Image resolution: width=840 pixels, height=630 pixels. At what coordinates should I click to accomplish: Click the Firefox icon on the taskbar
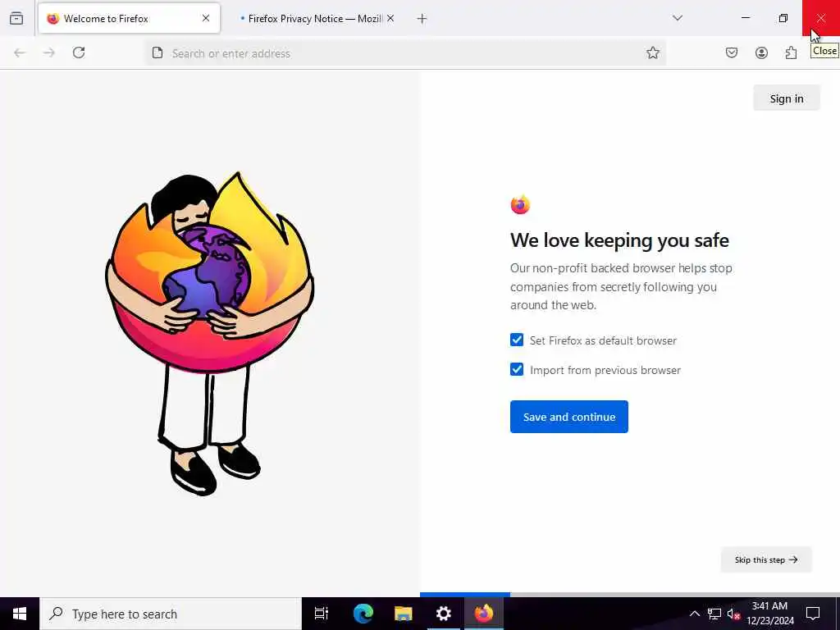click(x=484, y=614)
